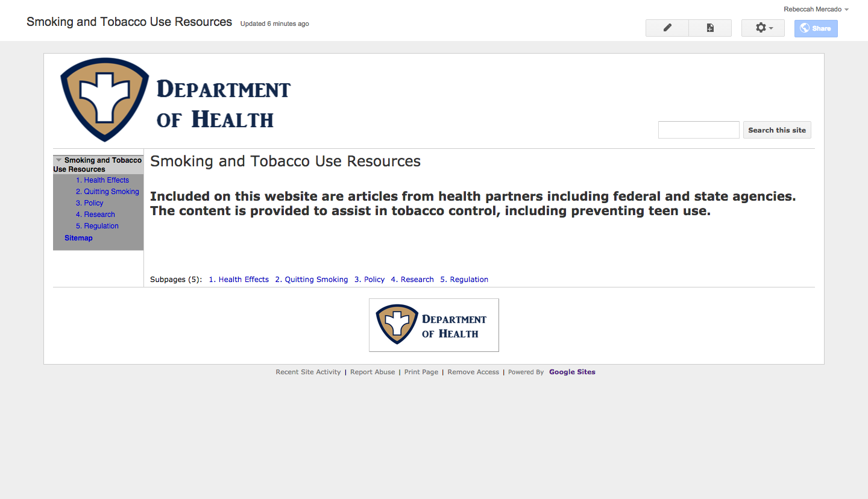Click the Smoking and Tobacco Use Resources page heading
The height and width of the screenshot is (499, 868).
click(285, 162)
